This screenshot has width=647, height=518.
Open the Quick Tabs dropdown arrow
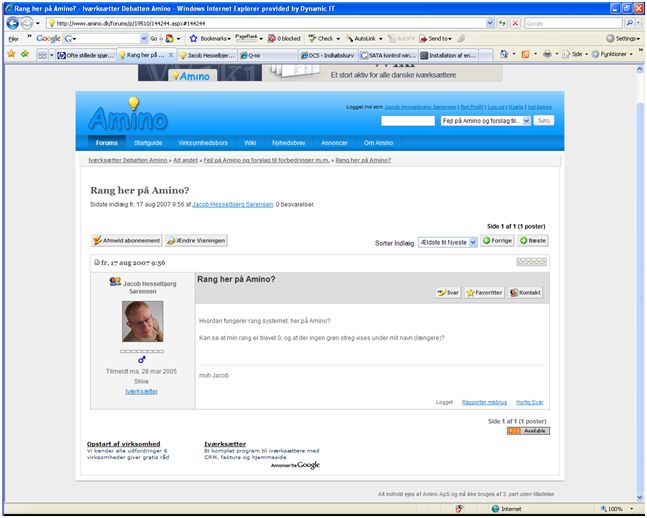point(52,55)
